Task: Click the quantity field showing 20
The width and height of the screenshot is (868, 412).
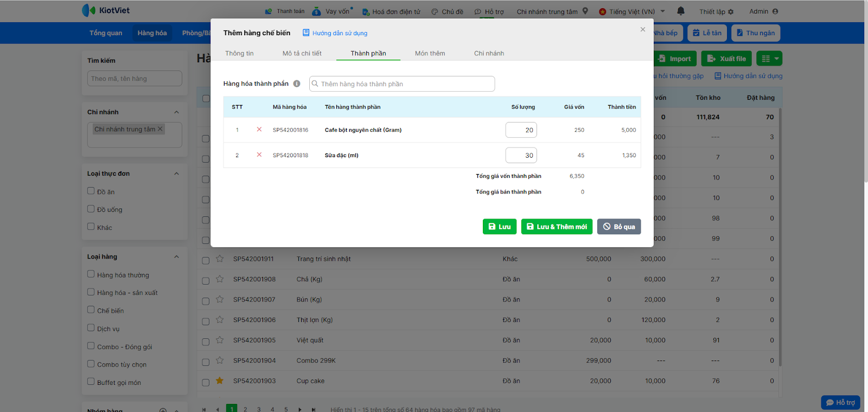Action: pos(521,130)
